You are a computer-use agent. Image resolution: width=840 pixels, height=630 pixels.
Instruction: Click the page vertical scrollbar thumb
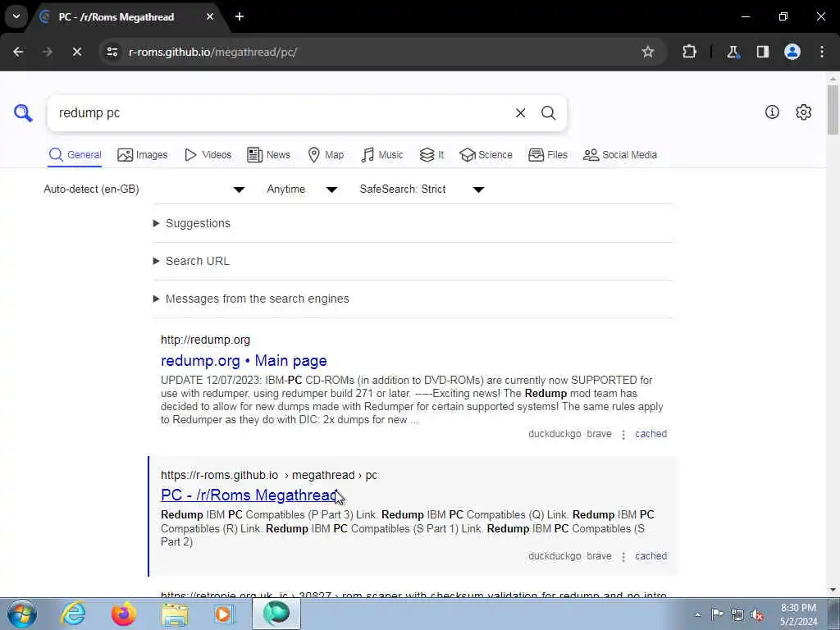click(833, 109)
